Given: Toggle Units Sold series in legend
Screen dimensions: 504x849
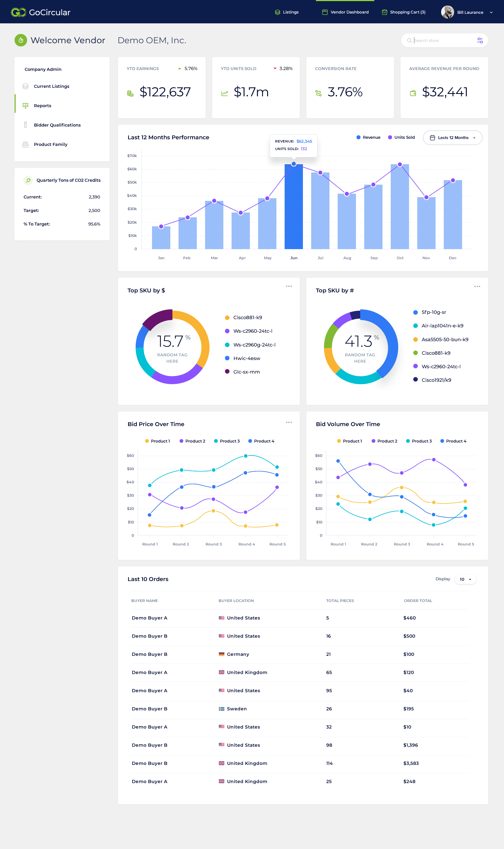Looking at the screenshot, I should pos(401,137).
